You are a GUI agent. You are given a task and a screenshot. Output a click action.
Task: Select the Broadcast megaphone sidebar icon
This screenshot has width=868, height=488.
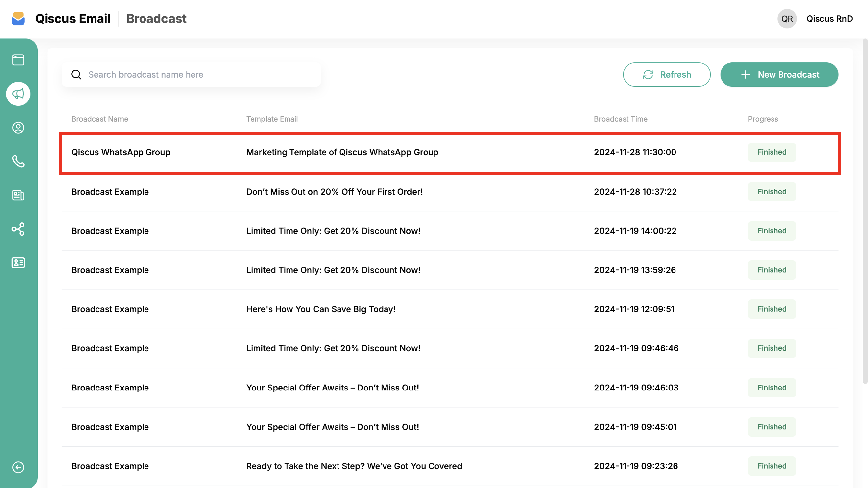pyautogui.click(x=18, y=94)
